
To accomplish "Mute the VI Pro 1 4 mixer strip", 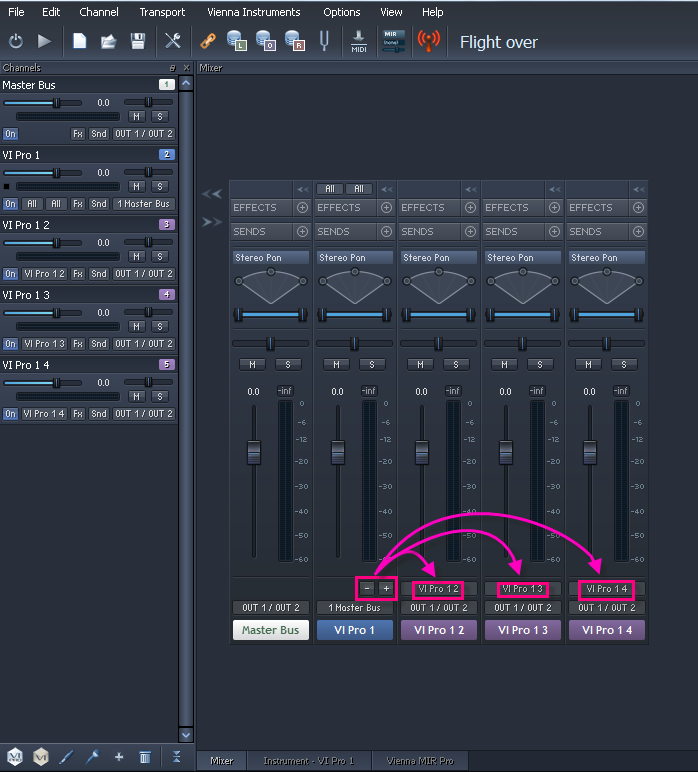I will [x=588, y=365].
